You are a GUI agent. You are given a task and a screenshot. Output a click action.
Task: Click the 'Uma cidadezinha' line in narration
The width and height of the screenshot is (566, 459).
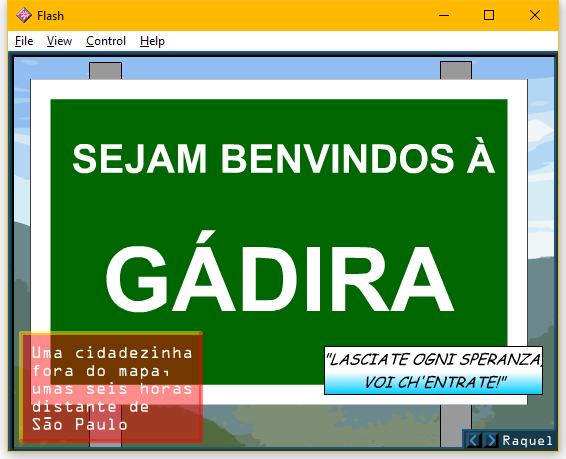point(112,353)
